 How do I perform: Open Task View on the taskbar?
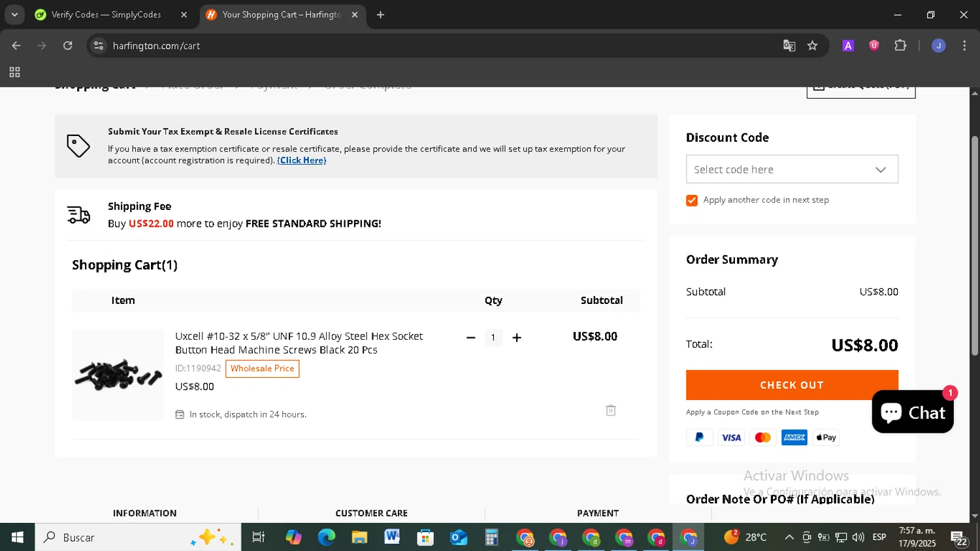point(259,537)
